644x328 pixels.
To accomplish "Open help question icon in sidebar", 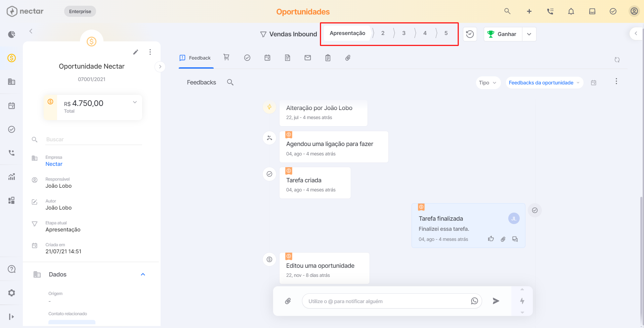I will tap(11, 269).
